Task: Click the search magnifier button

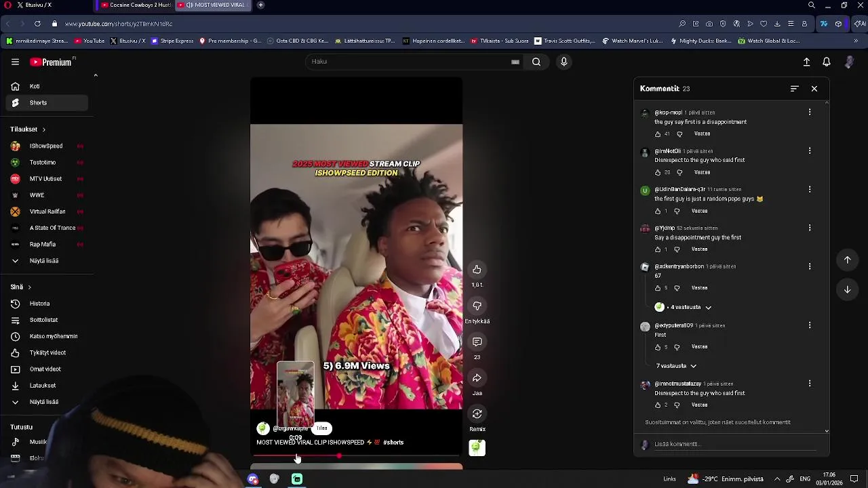Action: click(x=536, y=62)
